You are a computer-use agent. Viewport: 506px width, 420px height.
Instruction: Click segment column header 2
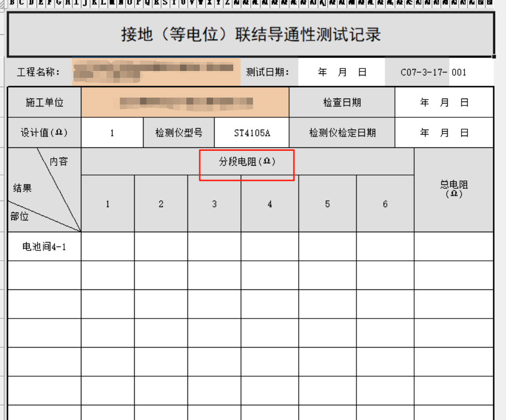[161, 204]
